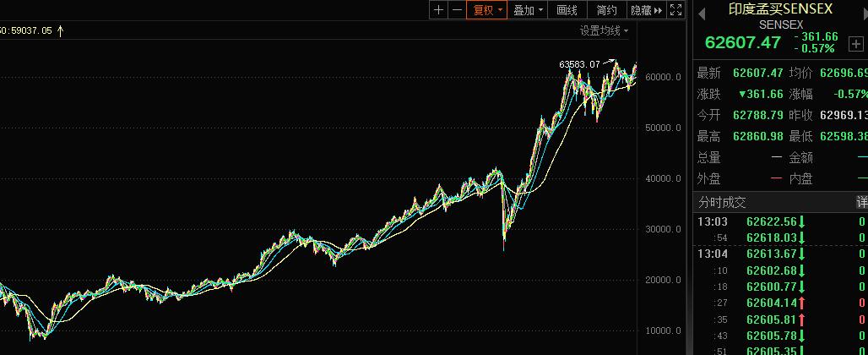Click the 最高 value 62860.98

coord(758,136)
